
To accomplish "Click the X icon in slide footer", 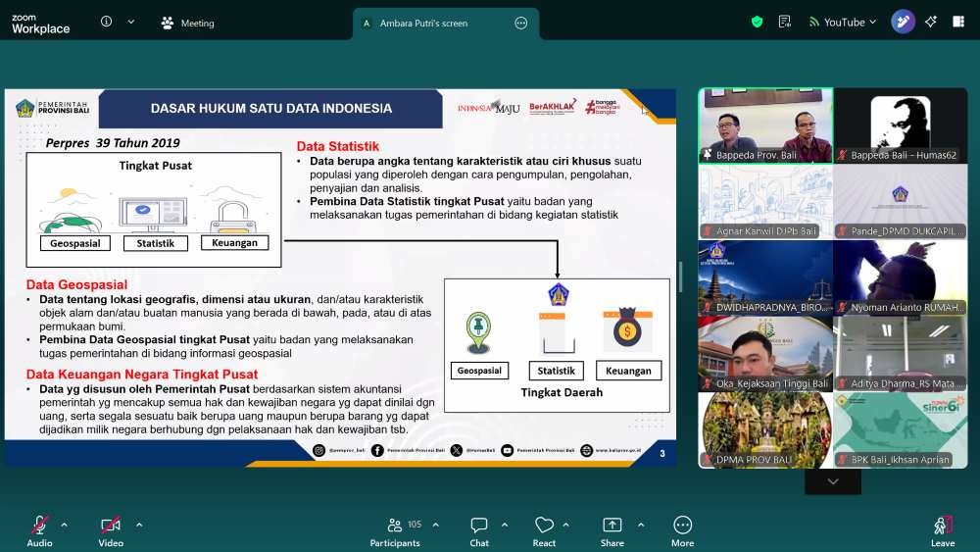I will (457, 451).
